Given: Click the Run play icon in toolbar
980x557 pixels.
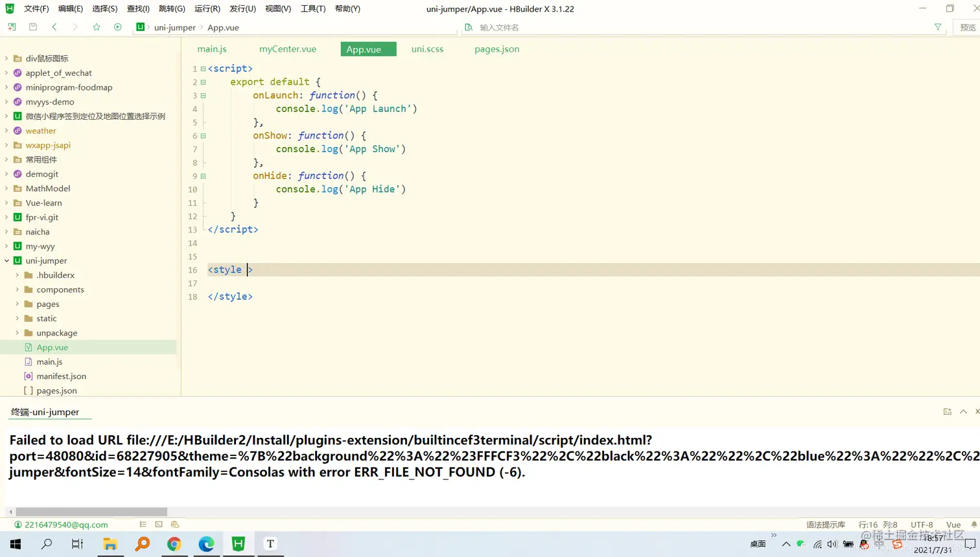Looking at the screenshot, I should (x=117, y=27).
